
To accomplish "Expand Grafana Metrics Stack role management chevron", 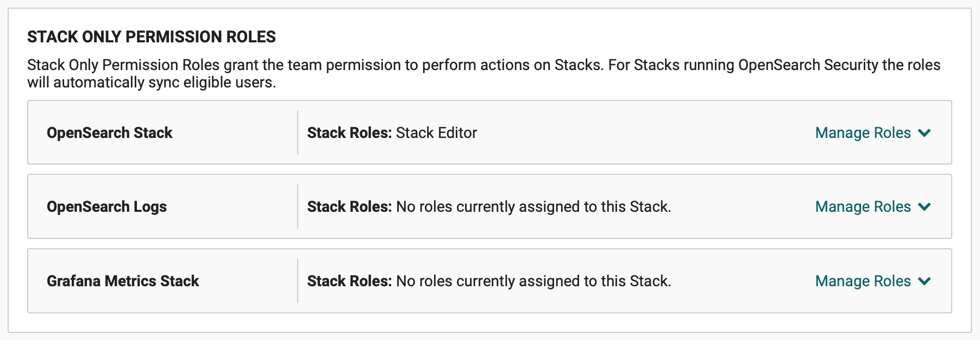I will click(x=926, y=281).
